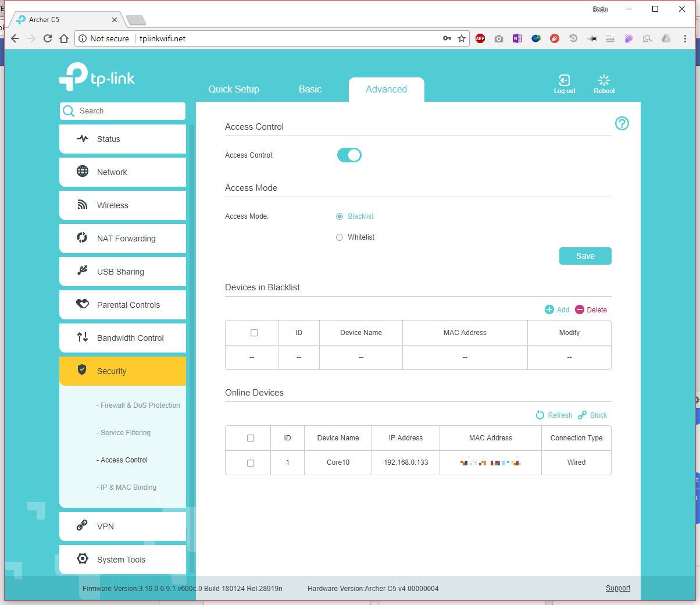
Task: Select the Whitelist access mode
Action: 340,237
